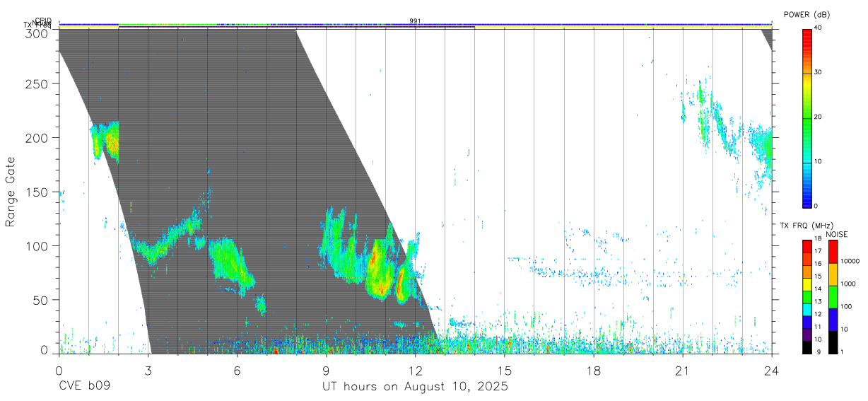Select the yellow 14-15 MHz frequency swatch

coord(807,284)
